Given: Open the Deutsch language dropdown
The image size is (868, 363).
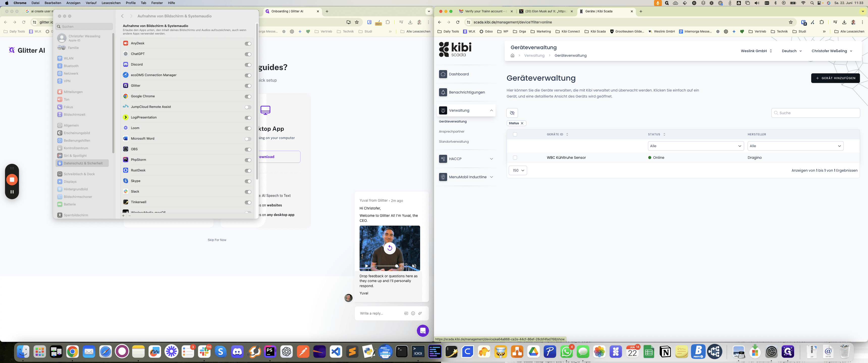Looking at the screenshot, I should click(x=792, y=51).
